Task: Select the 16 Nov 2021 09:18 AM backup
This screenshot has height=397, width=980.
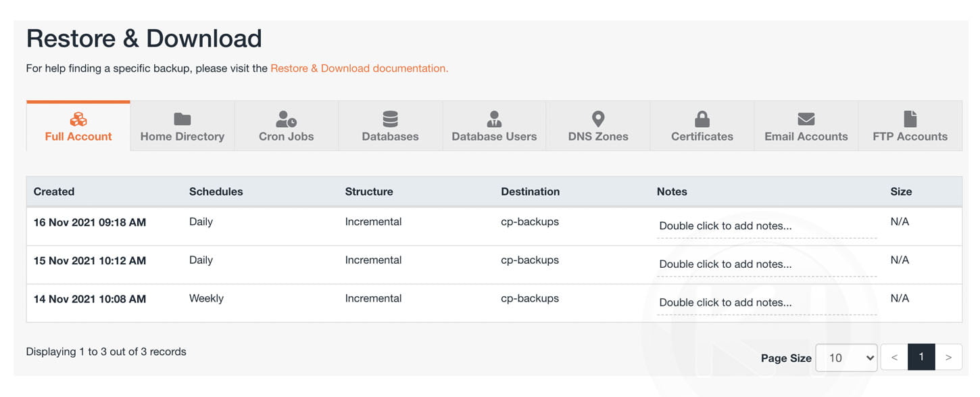Action: [x=90, y=222]
